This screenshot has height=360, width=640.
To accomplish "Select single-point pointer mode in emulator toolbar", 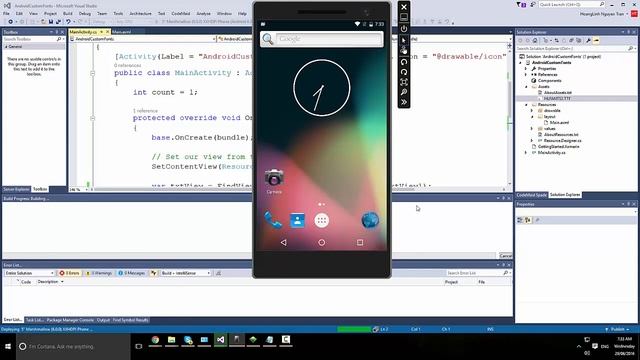I will point(404,40).
